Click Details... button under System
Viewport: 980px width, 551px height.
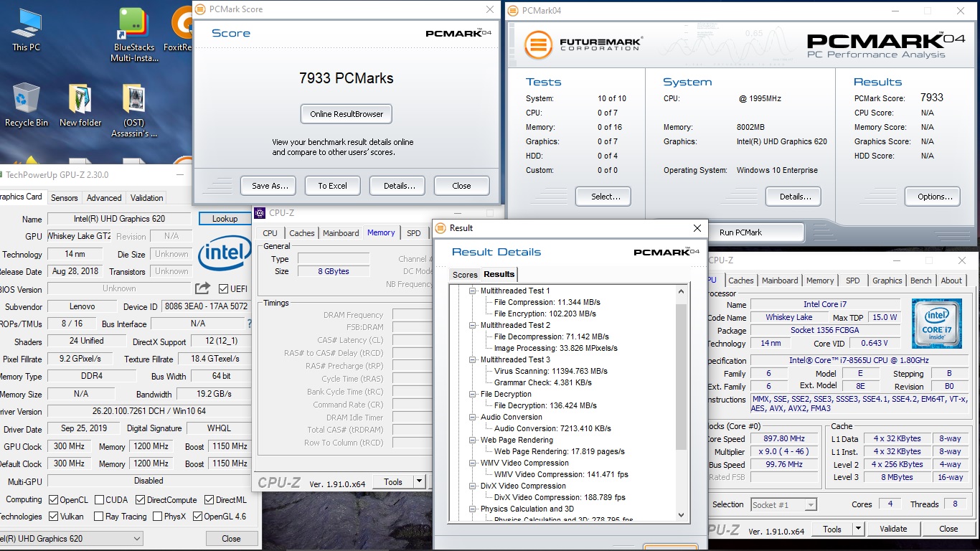click(794, 197)
